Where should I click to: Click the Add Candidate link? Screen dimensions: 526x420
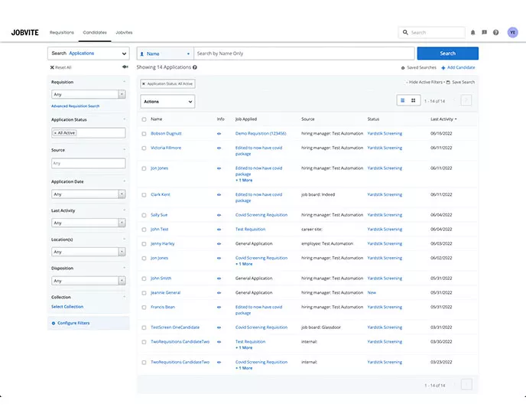click(460, 67)
